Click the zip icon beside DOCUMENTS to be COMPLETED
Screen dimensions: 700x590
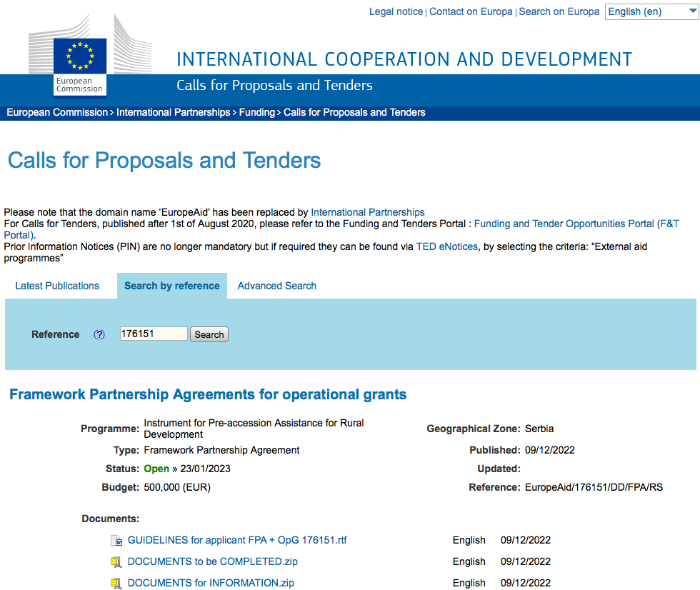tap(116, 562)
